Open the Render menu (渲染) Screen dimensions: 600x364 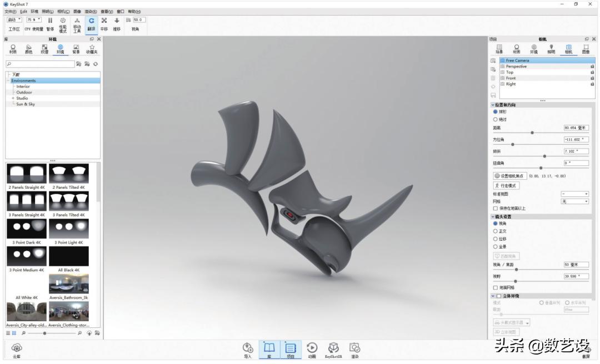point(91,12)
